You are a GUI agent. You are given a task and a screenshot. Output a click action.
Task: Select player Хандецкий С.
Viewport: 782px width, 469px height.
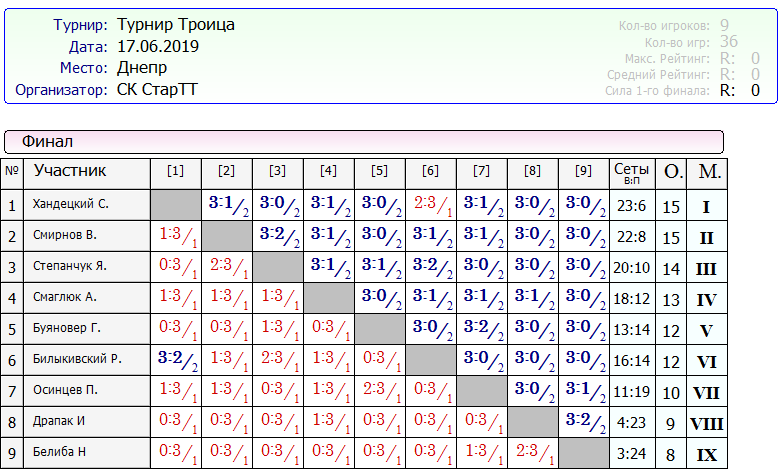click(70, 205)
